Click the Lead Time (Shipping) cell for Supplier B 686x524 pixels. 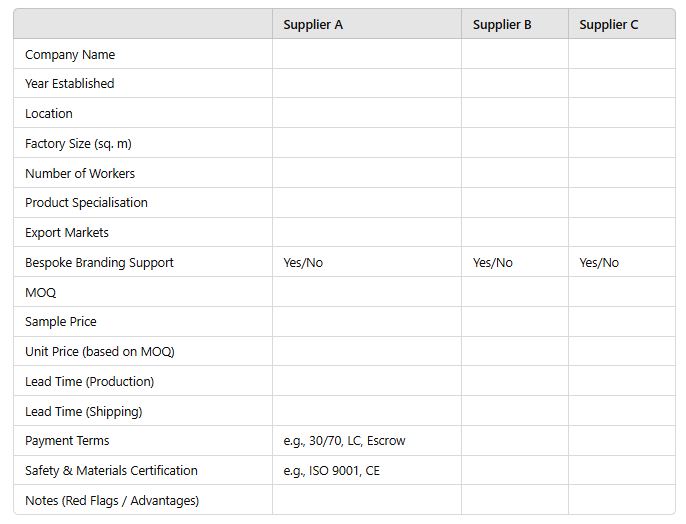click(x=514, y=411)
